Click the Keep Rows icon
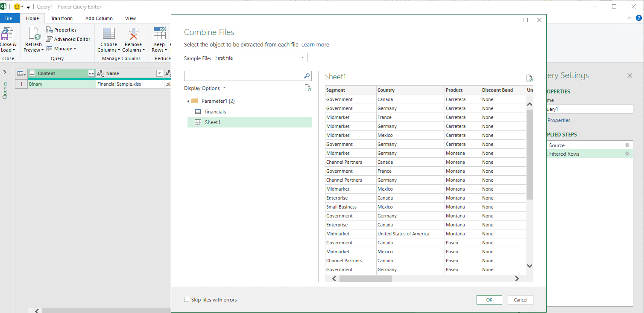The width and height of the screenshot is (644, 313). point(159,34)
